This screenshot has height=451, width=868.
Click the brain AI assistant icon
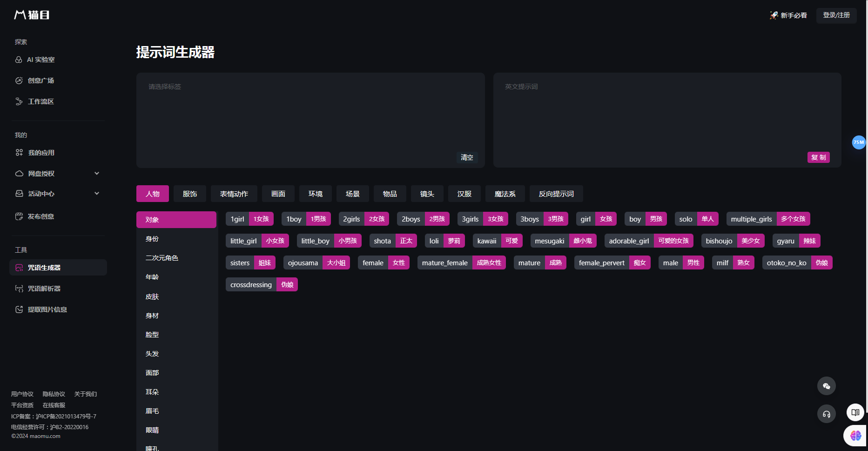click(x=856, y=436)
